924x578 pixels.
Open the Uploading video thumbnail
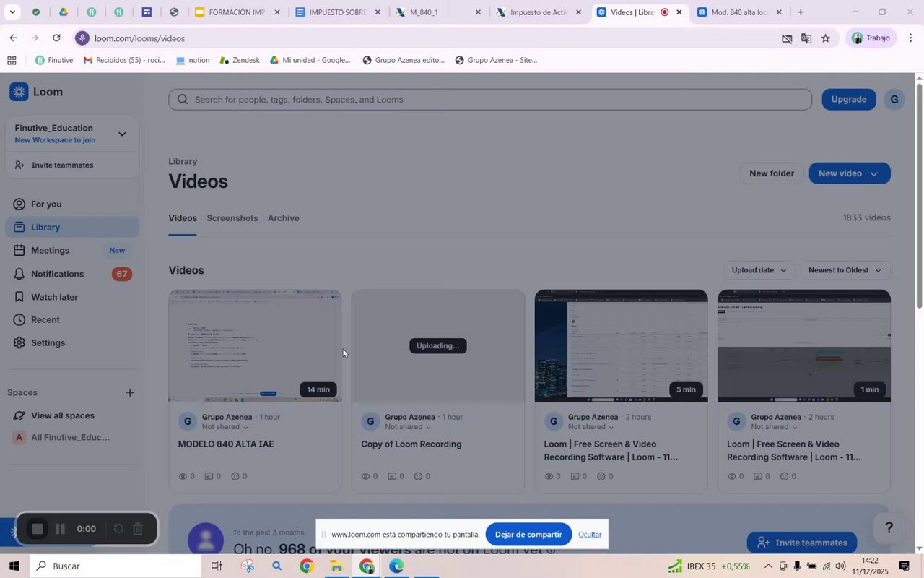pyautogui.click(x=438, y=346)
